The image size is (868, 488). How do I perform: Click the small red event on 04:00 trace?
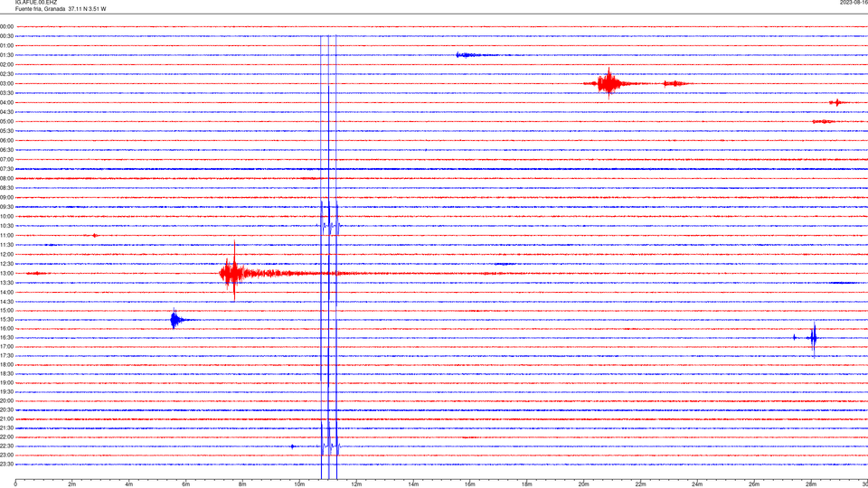837,102
